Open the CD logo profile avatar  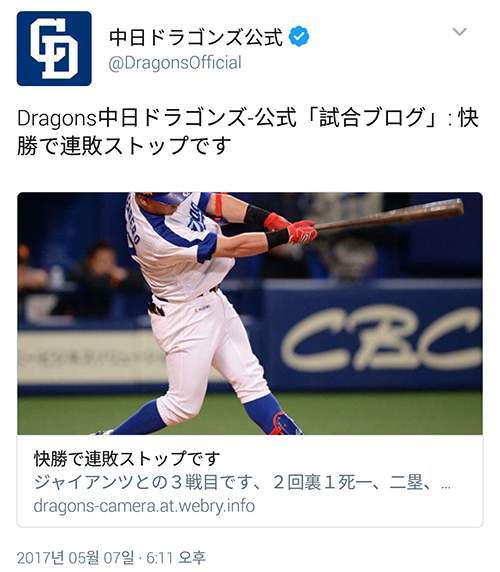(54, 49)
